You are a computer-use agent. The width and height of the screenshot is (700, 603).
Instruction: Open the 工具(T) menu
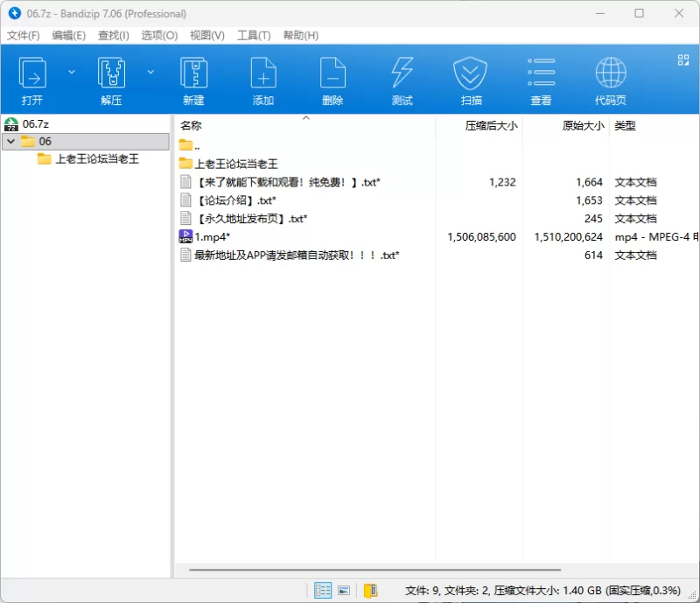[254, 35]
